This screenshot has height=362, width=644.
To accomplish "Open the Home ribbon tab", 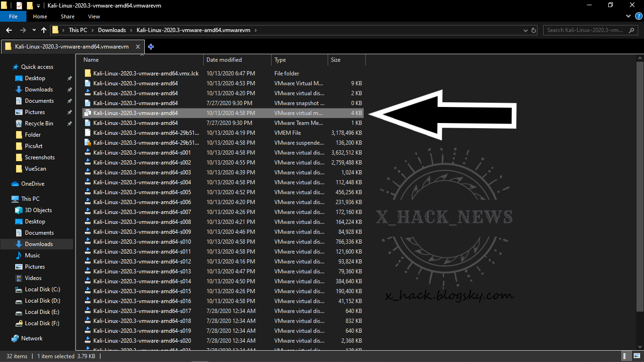I will (x=40, y=16).
